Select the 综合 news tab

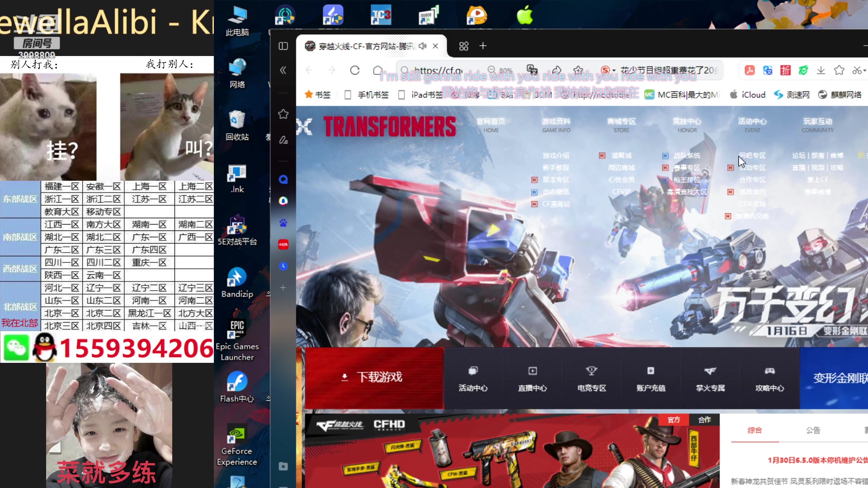pyautogui.click(x=755, y=430)
